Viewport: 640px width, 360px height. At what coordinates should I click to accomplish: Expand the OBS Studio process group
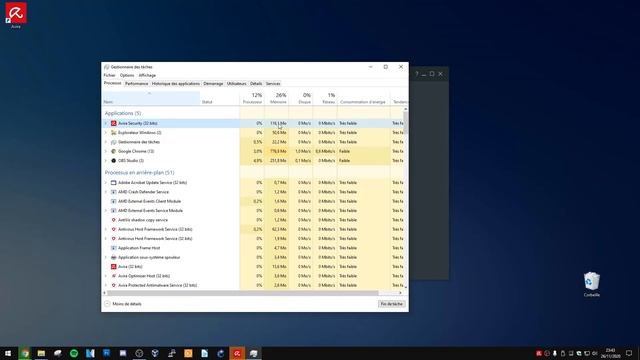pos(106,161)
